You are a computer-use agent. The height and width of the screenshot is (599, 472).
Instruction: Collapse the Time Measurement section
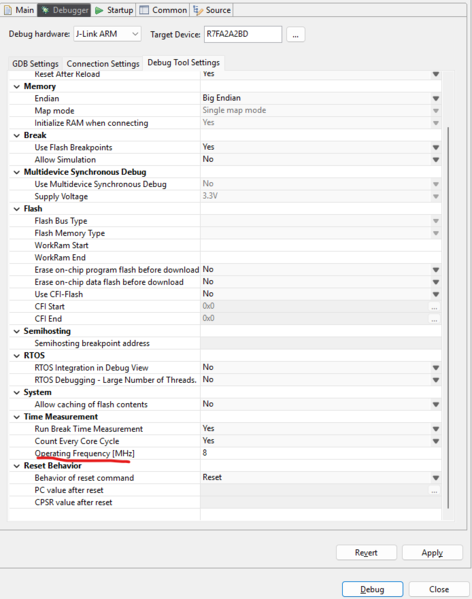[16, 417]
